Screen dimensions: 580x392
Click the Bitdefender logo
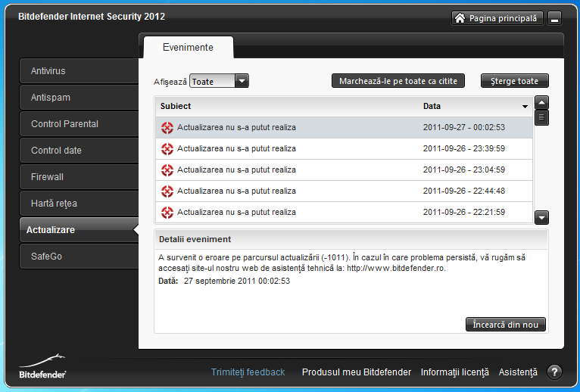(x=42, y=366)
